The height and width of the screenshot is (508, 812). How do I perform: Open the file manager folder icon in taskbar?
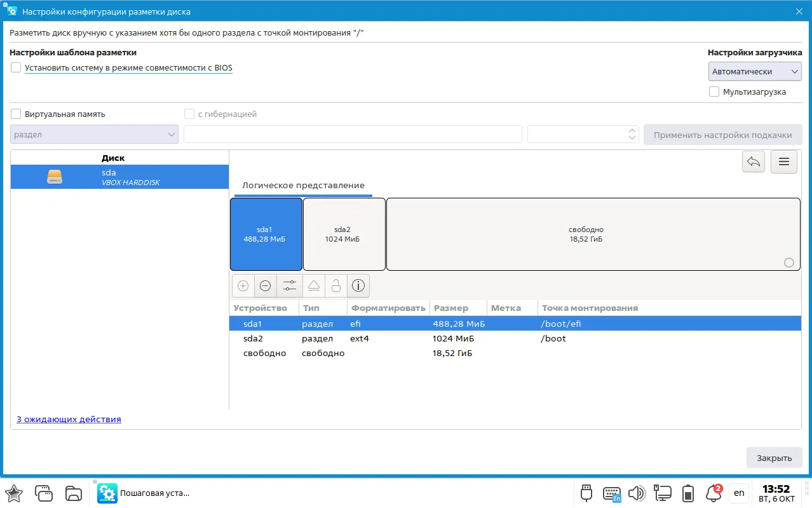[x=74, y=493]
